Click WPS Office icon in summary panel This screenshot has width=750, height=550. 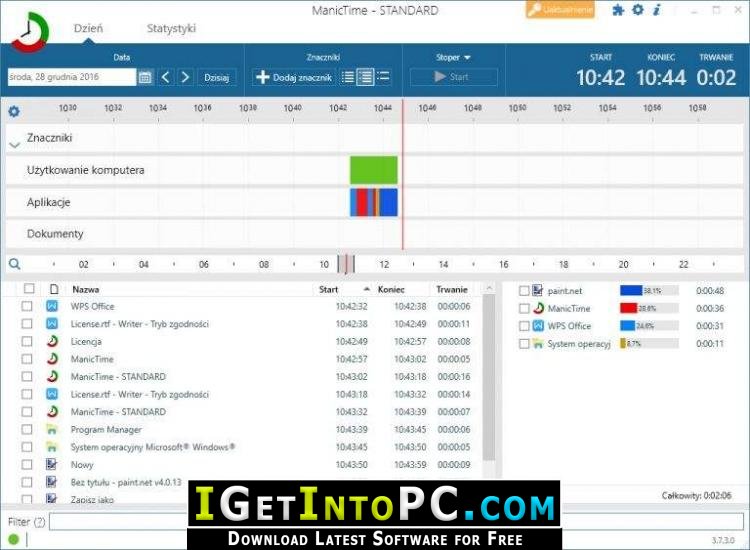pos(538,326)
